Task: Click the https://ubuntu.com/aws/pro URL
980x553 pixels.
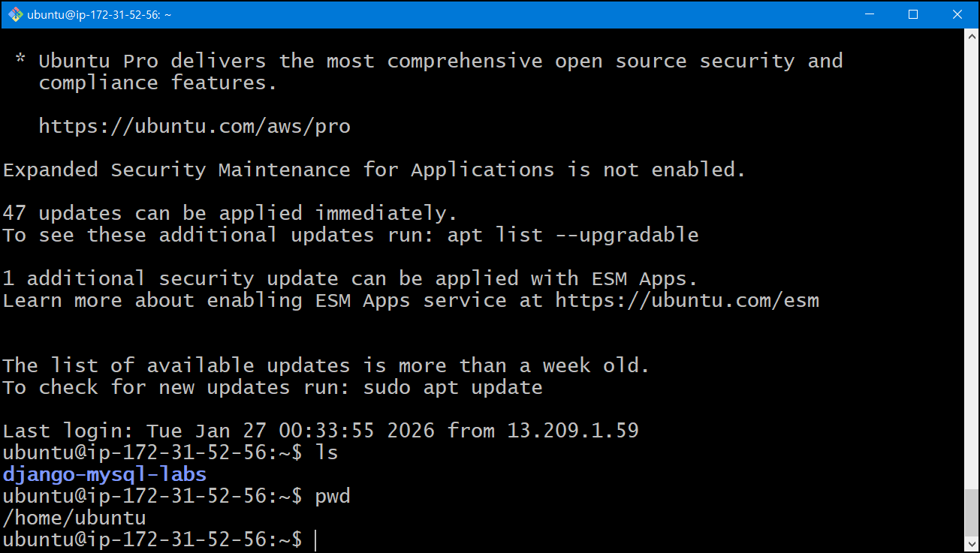Action: point(194,126)
